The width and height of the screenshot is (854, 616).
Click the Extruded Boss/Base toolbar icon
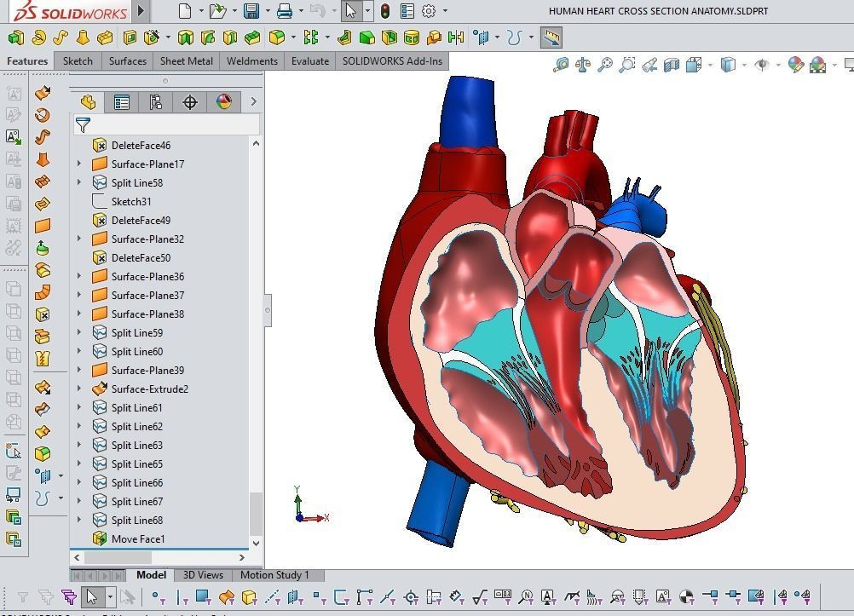pos(16,37)
